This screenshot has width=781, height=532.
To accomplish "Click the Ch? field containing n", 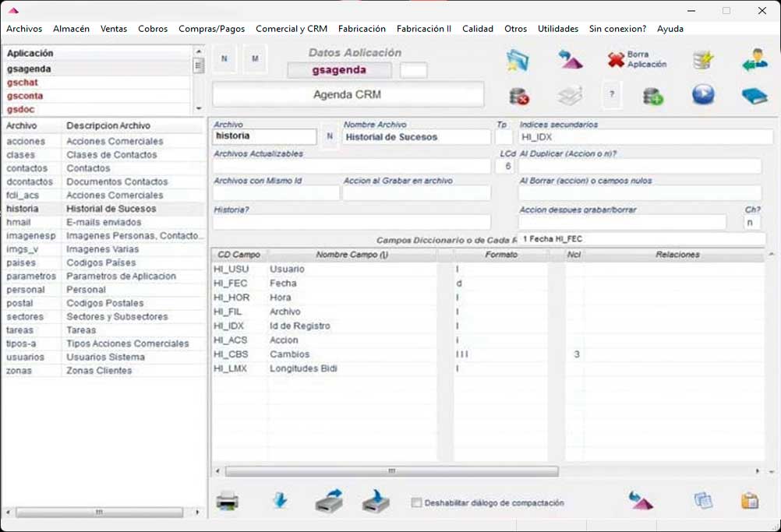I will 751,223.
